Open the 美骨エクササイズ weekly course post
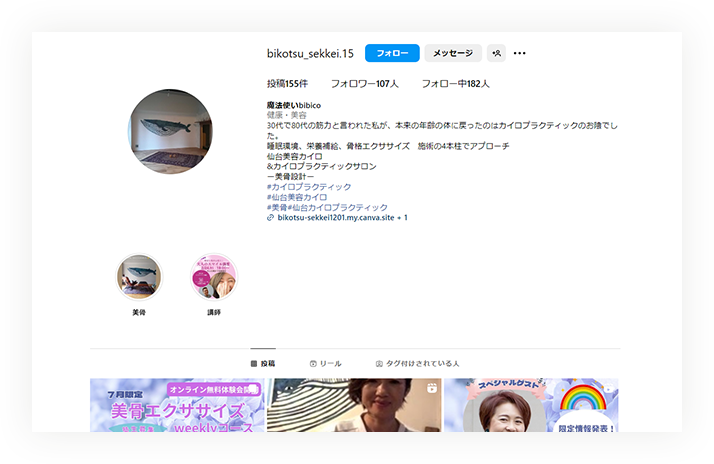Image resolution: width=714 pixels, height=464 pixels. point(177,405)
